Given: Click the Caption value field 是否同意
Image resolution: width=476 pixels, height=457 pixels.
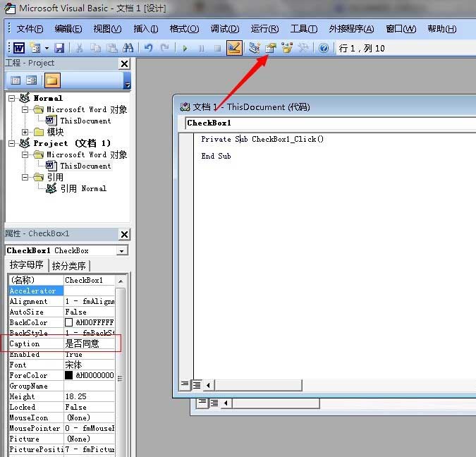Looking at the screenshot, I should [88, 343].
